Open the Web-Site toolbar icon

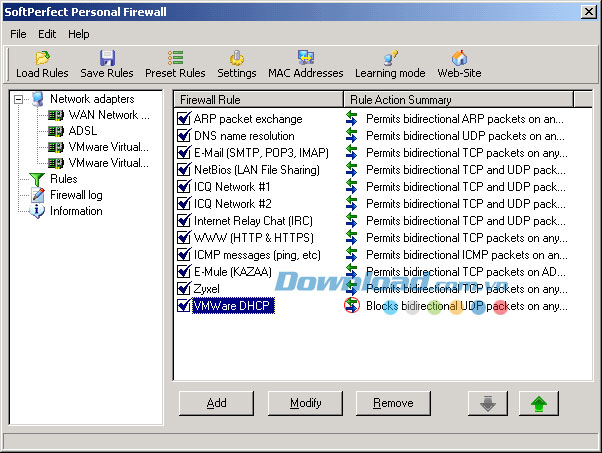coord(459,58)
